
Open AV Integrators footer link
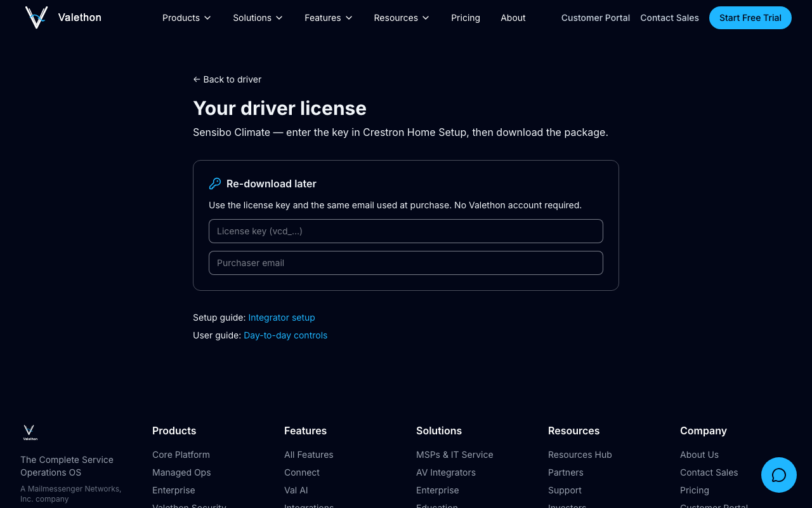pos(446,472)
